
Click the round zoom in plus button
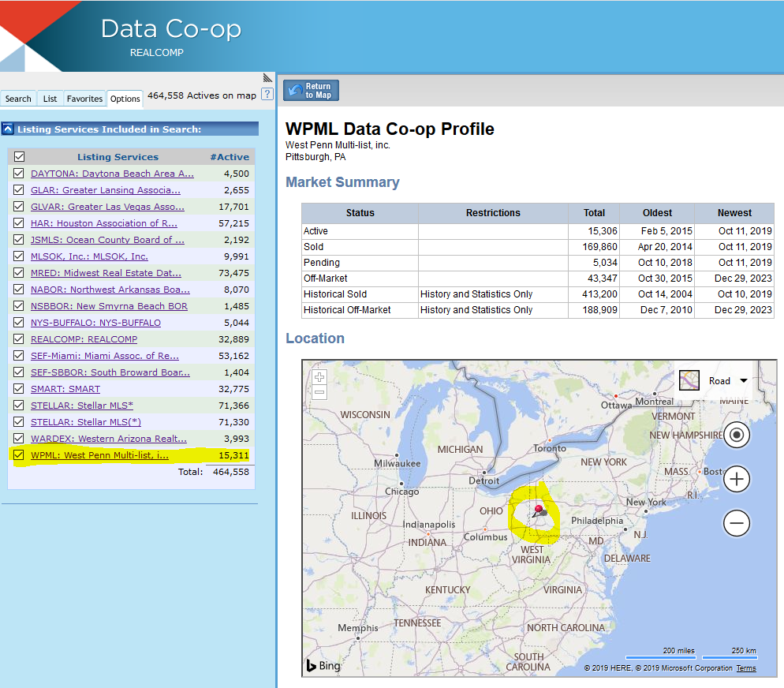tap(737, 480)
